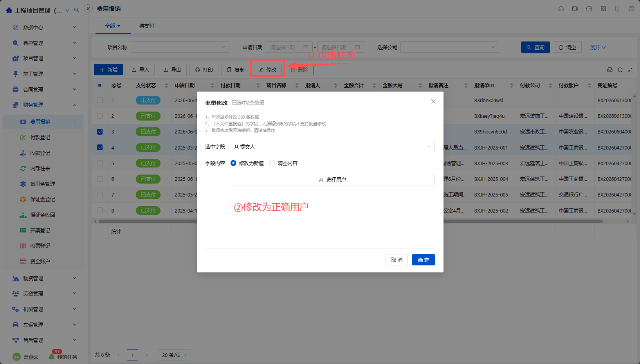The height and width of the screenshot is (364, 640).
Task: Check the checkbox for row 2
Action: pos(100,116)
